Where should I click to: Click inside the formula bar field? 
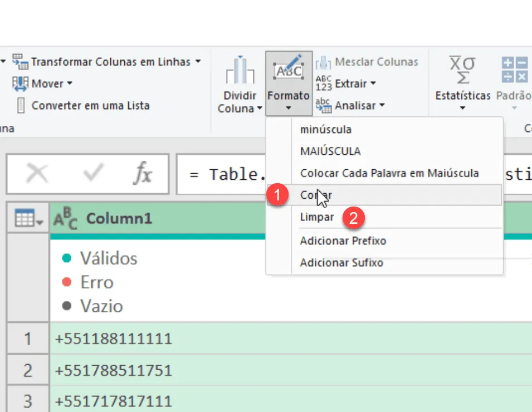click(354, 174)
